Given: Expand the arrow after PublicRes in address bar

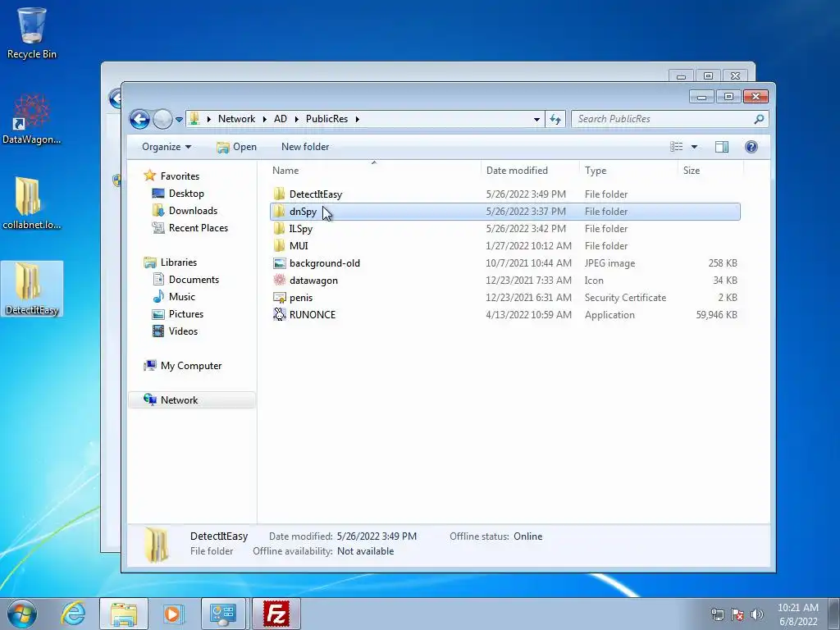Looking at the screenshot, I should tap(357, 119).
